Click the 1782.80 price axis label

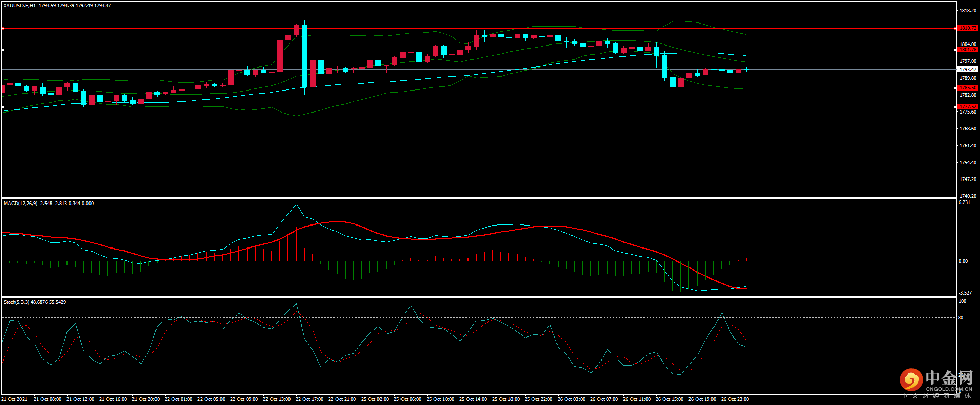pyautogui.click(x=968, y=95)
